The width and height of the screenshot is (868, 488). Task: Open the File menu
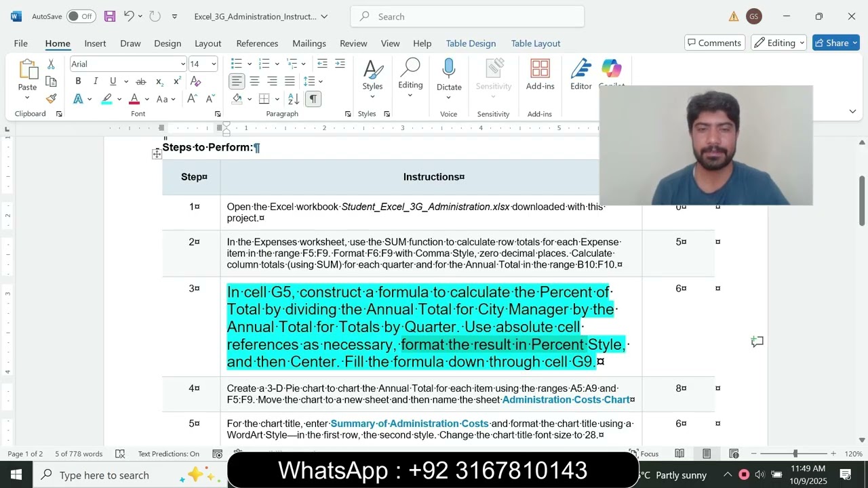[x=21, y=43]
